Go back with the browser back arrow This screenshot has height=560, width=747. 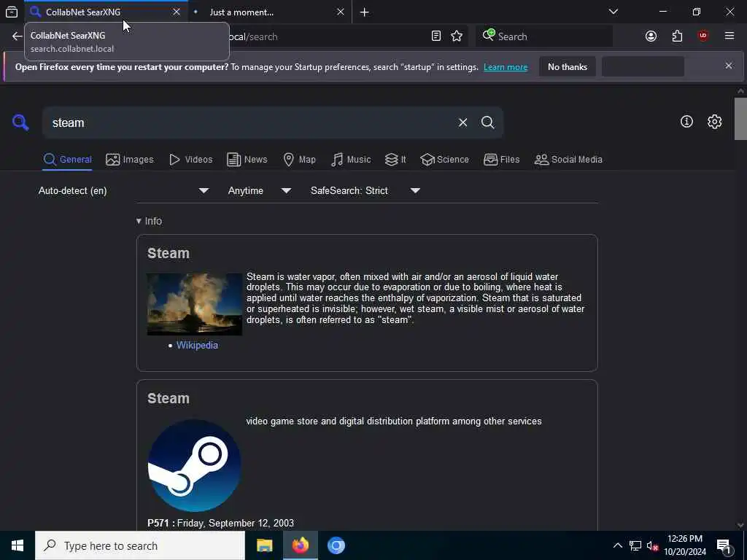tap(18, 36)
